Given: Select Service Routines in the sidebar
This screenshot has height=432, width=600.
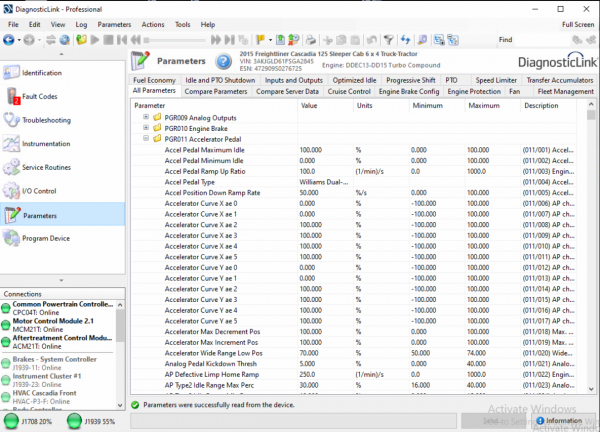Looking at the screenshot, I should (46, 167).
